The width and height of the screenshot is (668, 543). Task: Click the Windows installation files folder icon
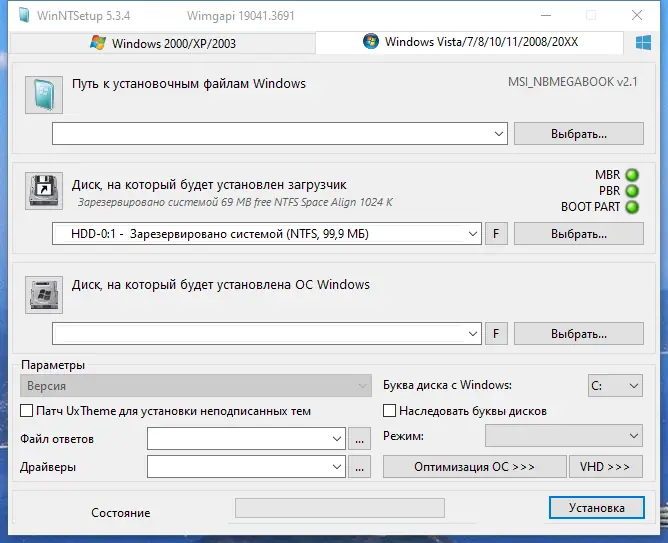click(x=44, y=95)
